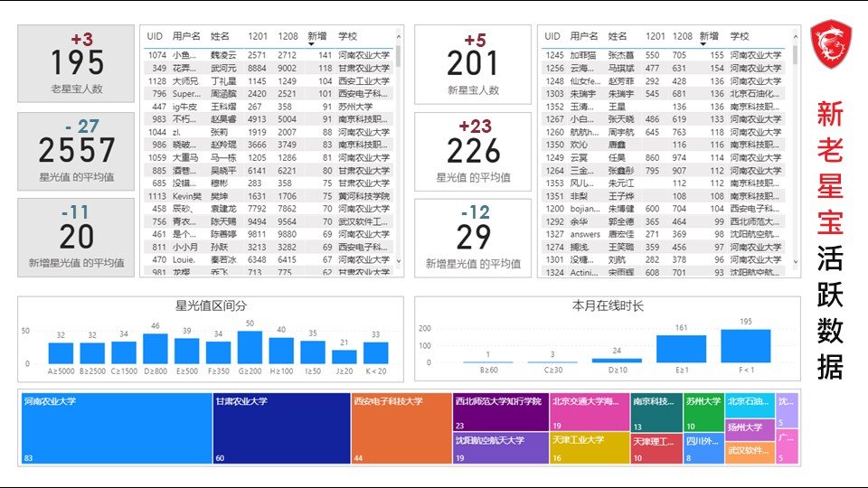Sort by 新增 column in table with UID 1245
Screen dimensions: 868x488
click(x=709, y=36)
